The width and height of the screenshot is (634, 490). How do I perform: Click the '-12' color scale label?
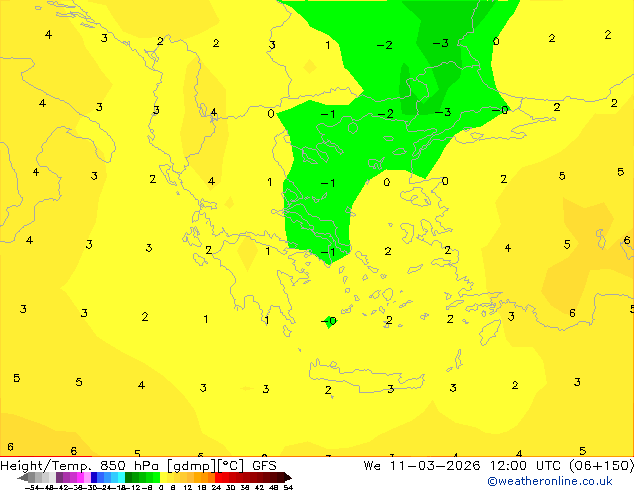click(x=135, y=488)
